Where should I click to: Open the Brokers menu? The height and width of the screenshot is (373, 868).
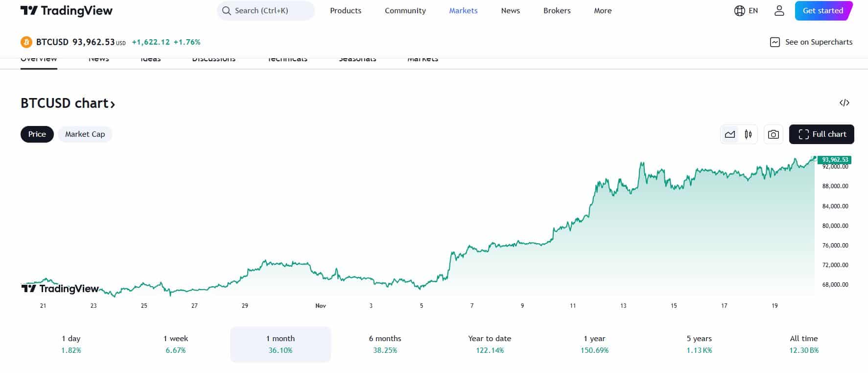coord(557,11)
